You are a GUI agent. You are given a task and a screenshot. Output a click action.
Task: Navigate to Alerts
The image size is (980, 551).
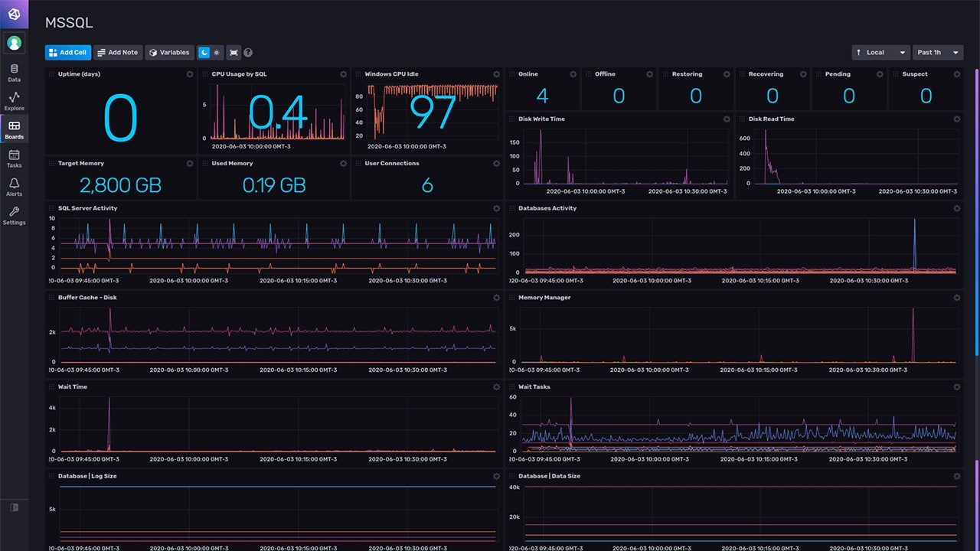pos(14,187)
